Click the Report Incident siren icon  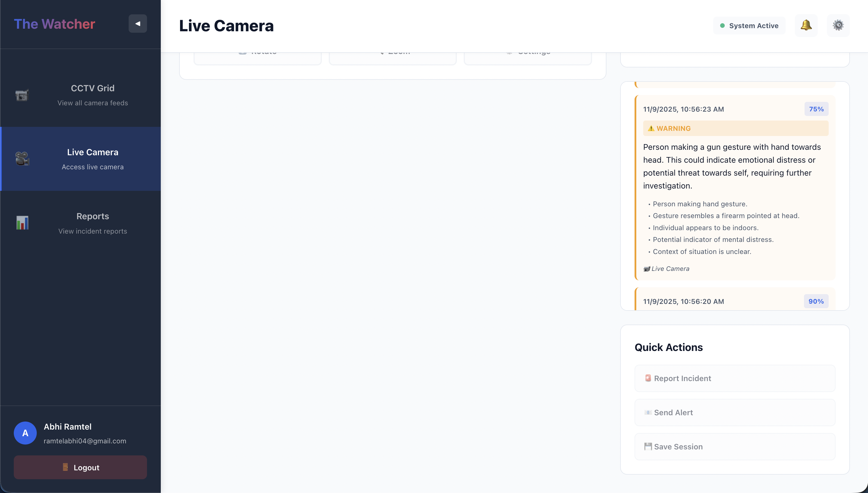click(648, 378)
